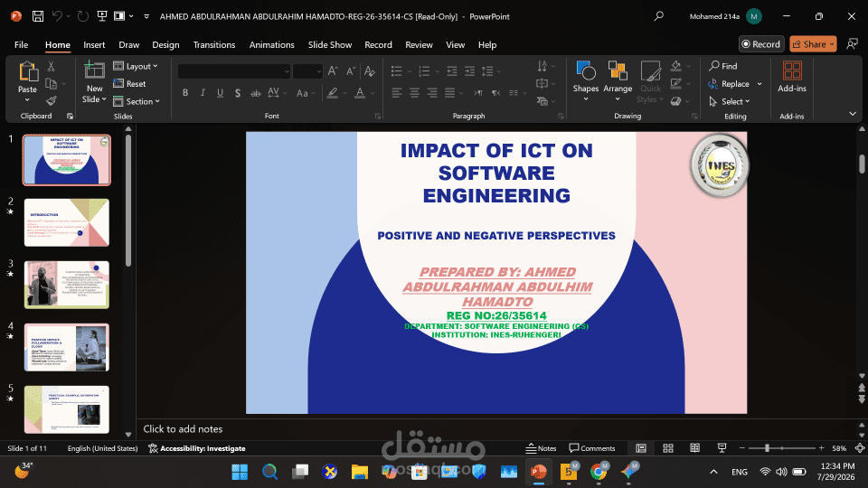Toggle Strikethrough formatting
Viewport: 868px width, 488px height.
(x=255, y=93)
